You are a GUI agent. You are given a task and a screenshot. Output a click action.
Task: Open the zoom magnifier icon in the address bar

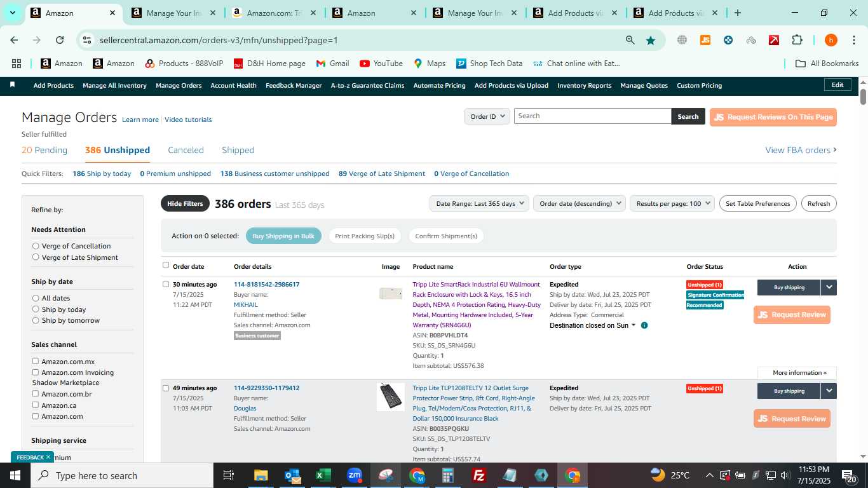tap(630, 40)
